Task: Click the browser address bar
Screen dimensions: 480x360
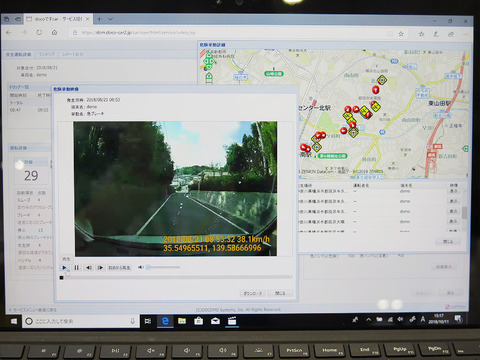Action: 230,33
